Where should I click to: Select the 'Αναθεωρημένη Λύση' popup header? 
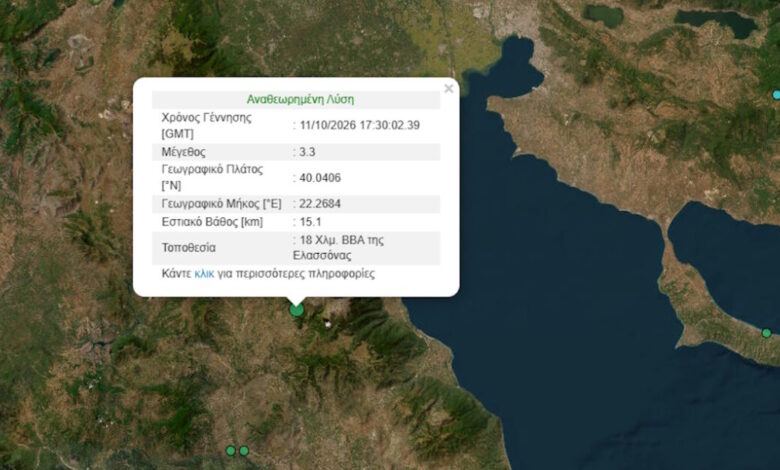coord(300,99)
